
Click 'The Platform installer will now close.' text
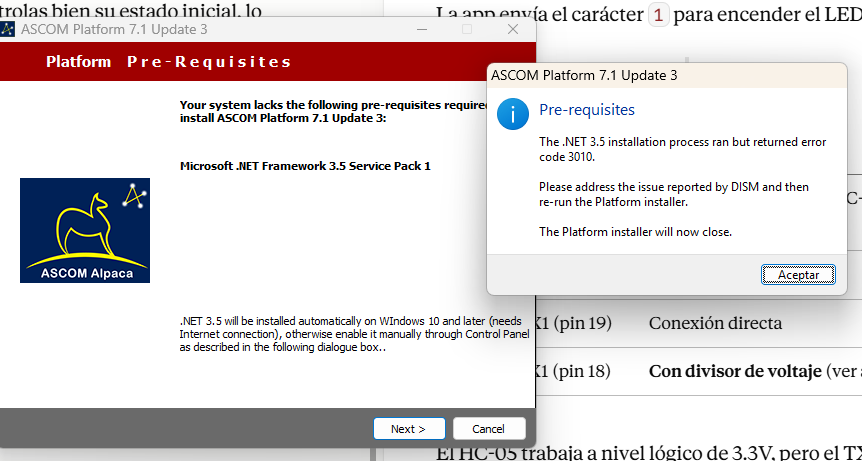point(636,232)
